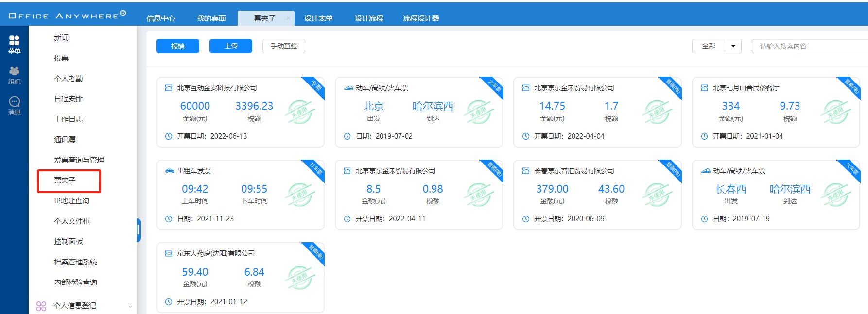Click clock icon next to 开票日期 2021-01-12
Image resolution: width=868 pixels, height=314 pixels.
[x=169, y=302]
